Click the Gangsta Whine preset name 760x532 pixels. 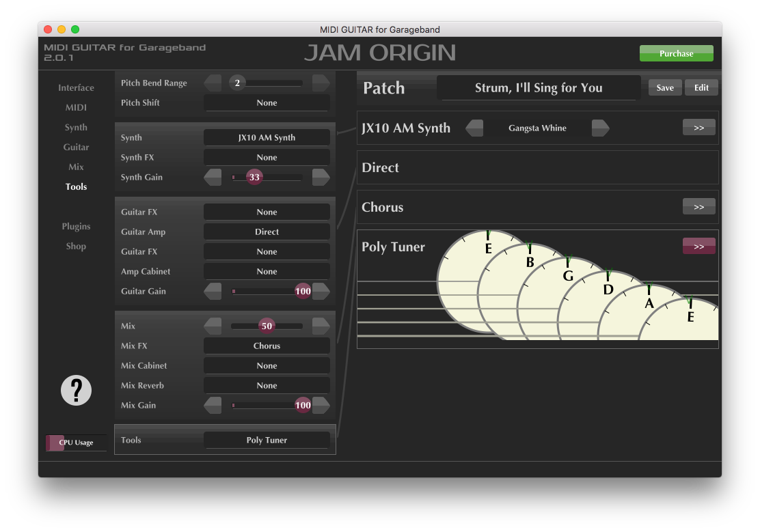pyautogui.click(x=537, y=128)
